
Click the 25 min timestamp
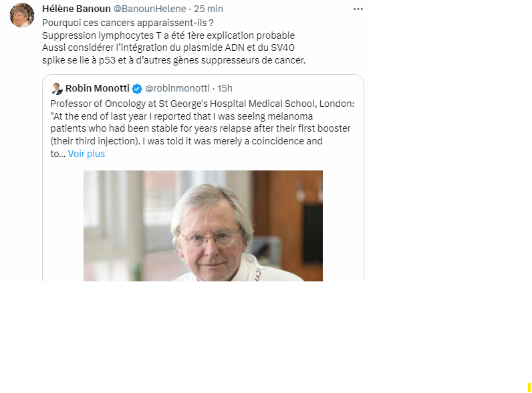[209, 9]
